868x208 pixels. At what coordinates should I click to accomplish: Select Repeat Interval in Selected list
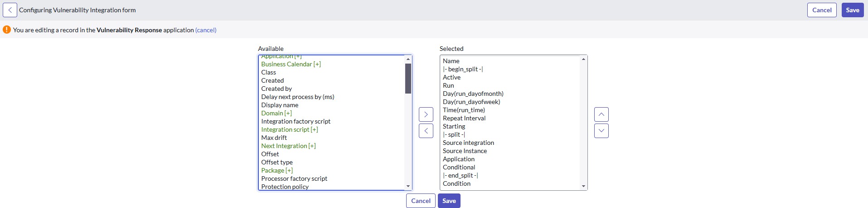click(x=510, y=118)
